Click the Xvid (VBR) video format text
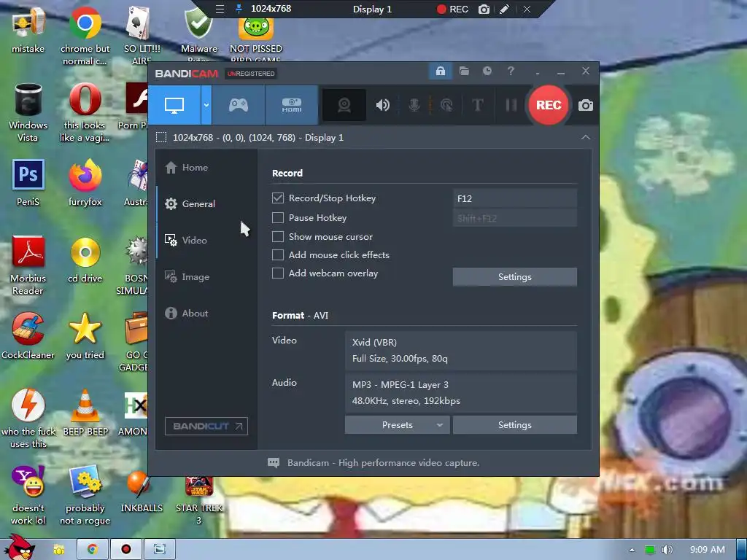 374,343
